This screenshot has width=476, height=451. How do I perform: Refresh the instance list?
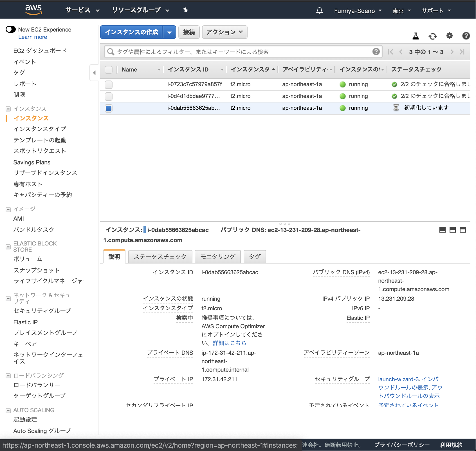432,36
